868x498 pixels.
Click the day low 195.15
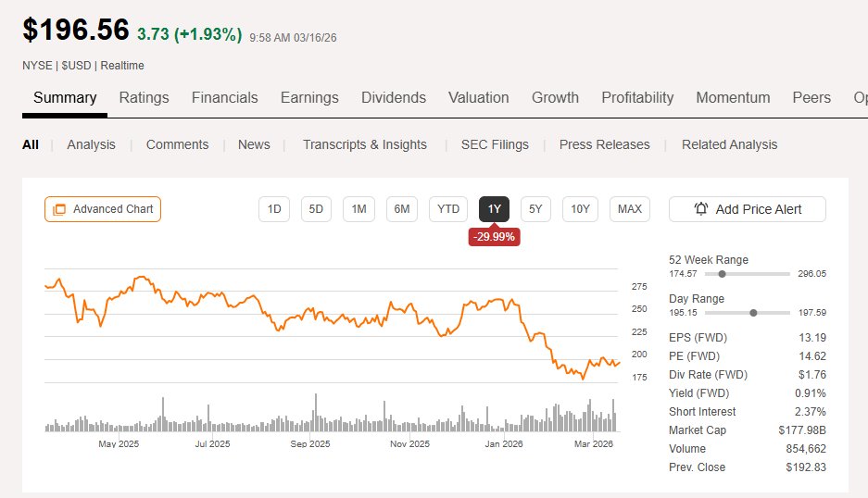pyautogui.click(x=683, y=313)
